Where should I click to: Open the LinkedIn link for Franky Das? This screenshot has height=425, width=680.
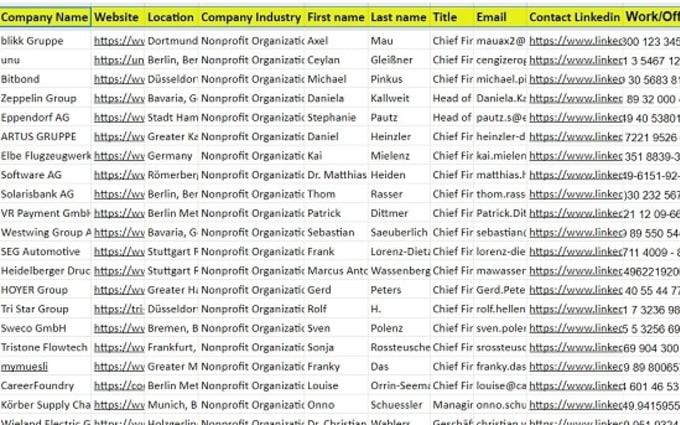[x=575, y=366]
